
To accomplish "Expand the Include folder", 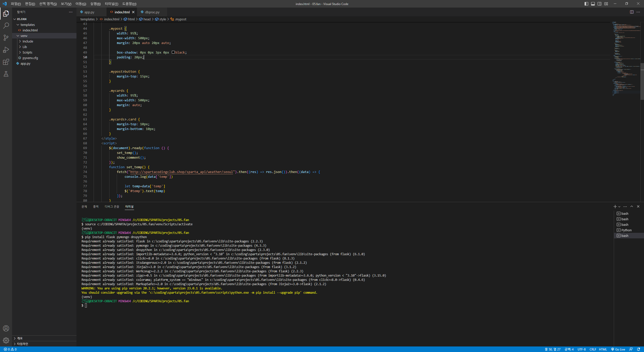I will click(x=20, y=41).
